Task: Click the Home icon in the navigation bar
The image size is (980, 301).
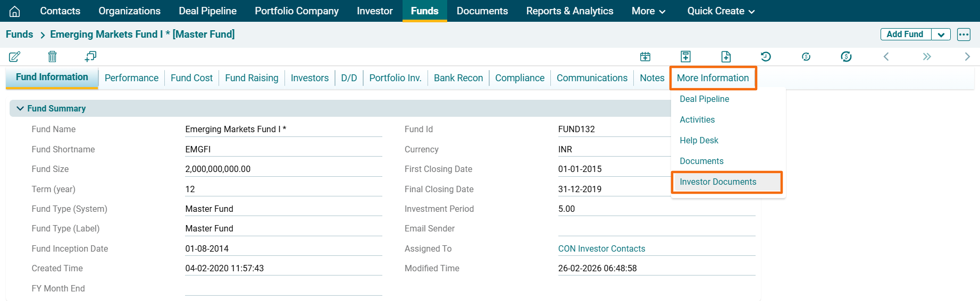Action: [x=15, y=11]
